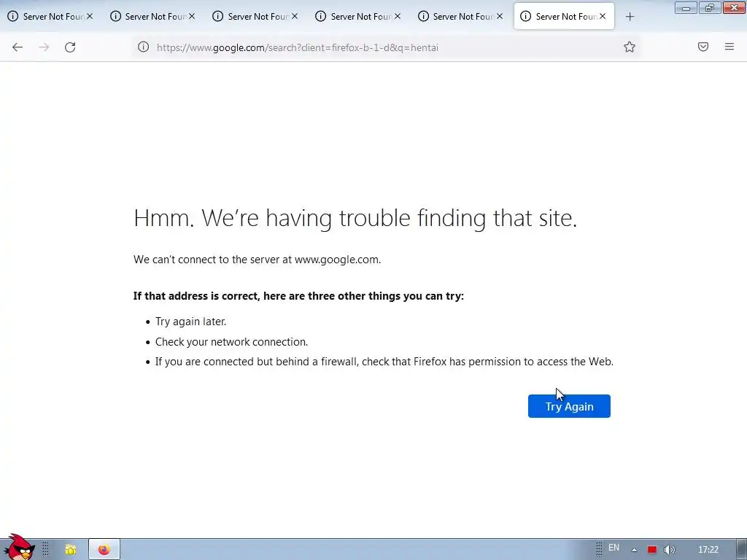Viewport: 747px width, 560px height.
Task: Restore down the Firefox window
Action: (710, 7)
